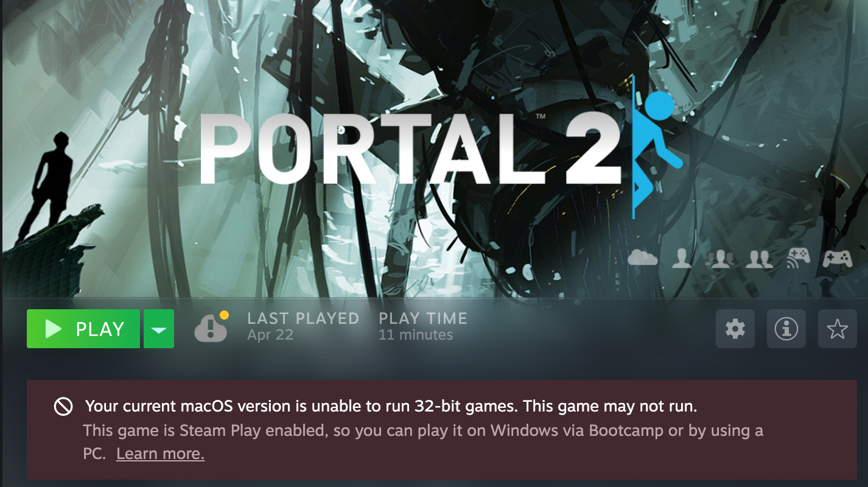Click the green PLAY button

click(83, 329)
